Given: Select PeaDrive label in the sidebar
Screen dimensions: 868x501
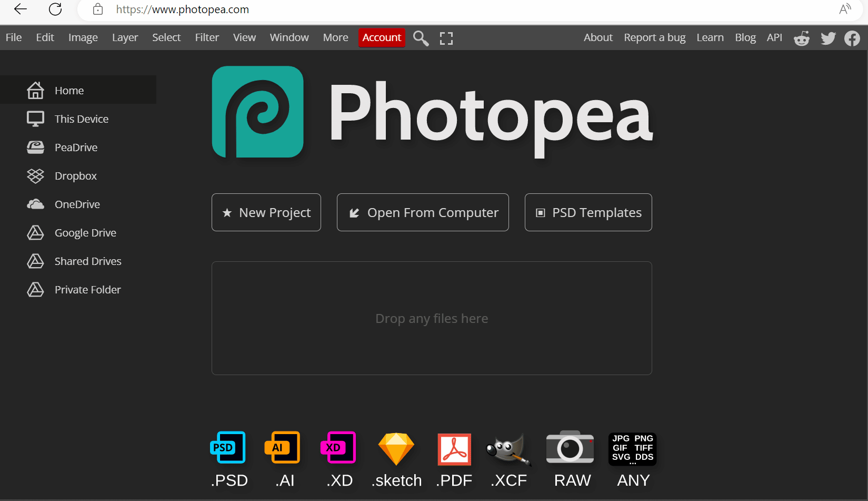Looking at the screenshot, I should [76, 148].
